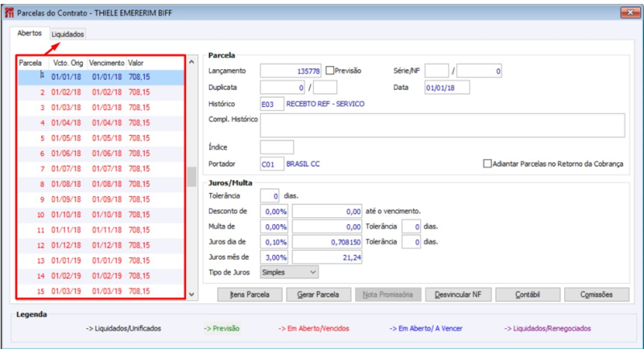Click the Itens Parcela button
The image size is (644, 349).
250,294
